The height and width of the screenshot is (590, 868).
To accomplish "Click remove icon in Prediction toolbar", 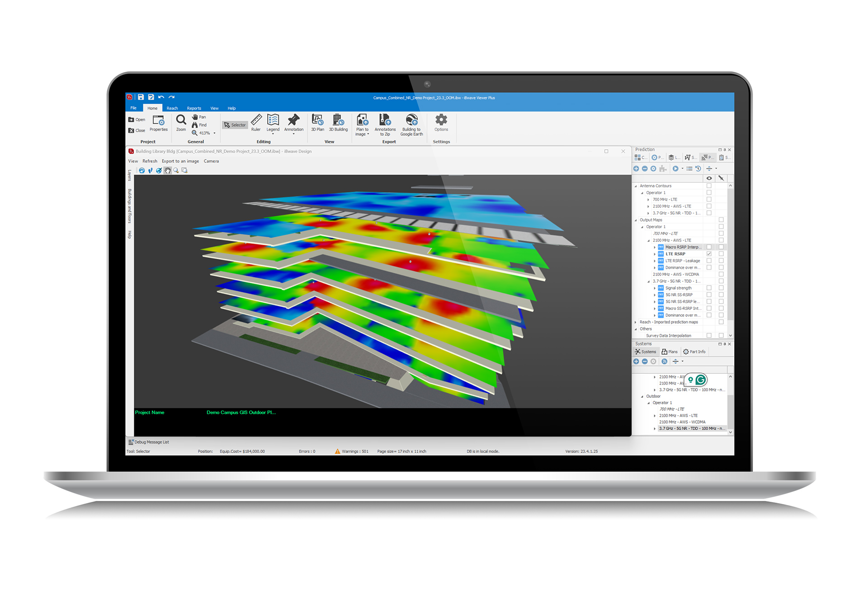I will [645, 169].
